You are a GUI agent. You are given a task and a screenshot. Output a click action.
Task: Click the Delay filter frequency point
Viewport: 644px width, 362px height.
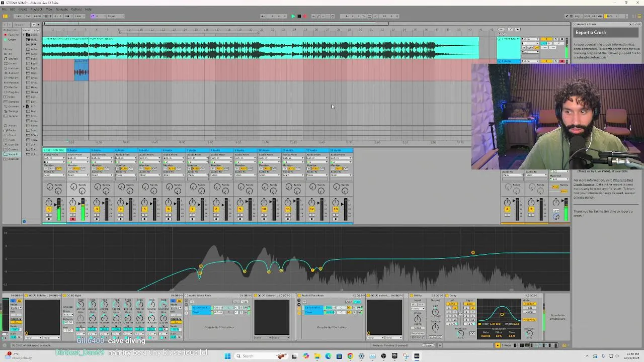click(x=502, y=315)
